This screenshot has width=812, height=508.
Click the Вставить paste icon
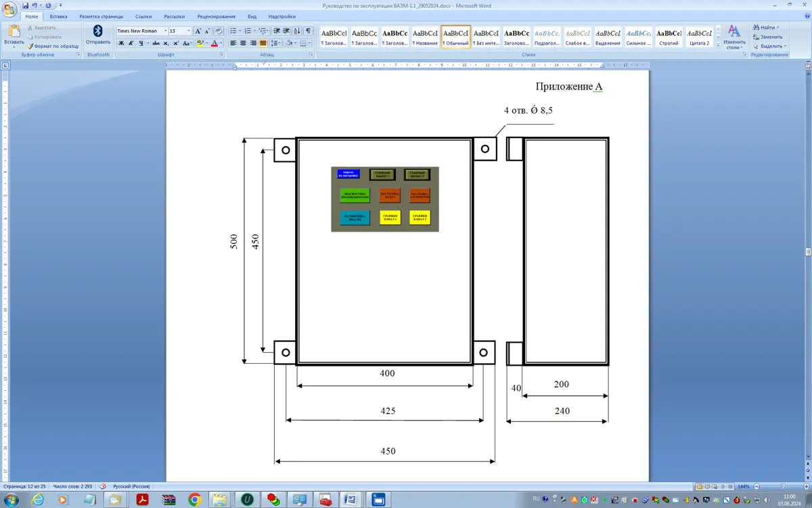[x=14, y=34]
